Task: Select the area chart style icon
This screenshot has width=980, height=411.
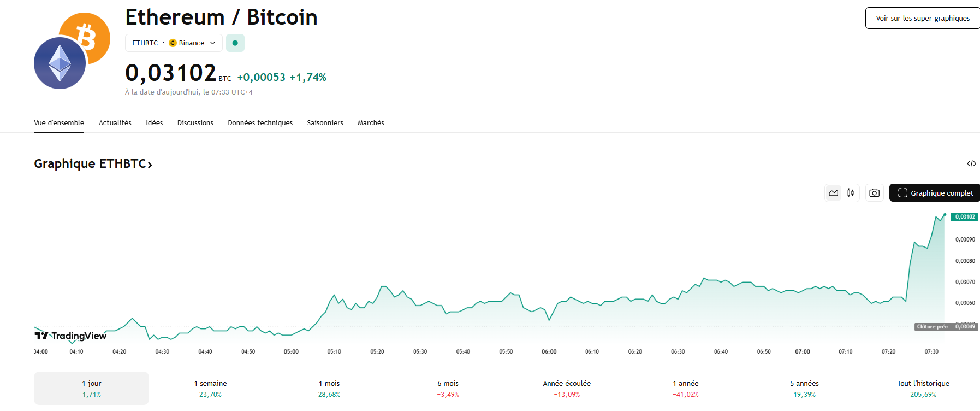Action: (833, 193)
